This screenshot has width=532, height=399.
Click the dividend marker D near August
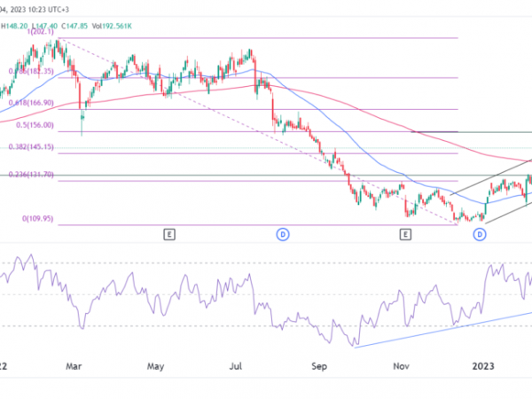(283, 234)
